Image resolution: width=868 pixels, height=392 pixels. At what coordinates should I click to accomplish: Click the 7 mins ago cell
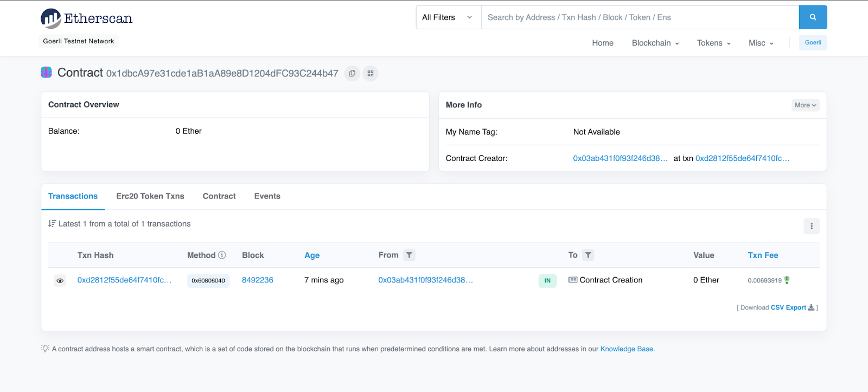pos(324,280)
